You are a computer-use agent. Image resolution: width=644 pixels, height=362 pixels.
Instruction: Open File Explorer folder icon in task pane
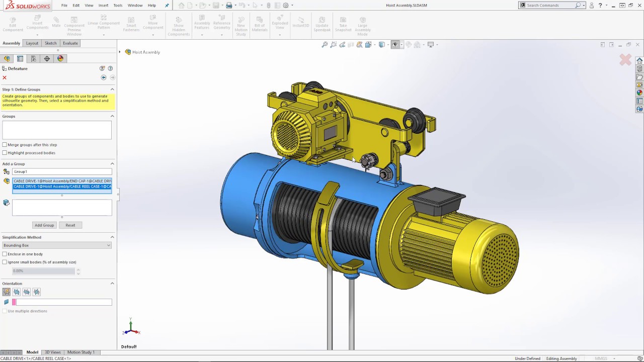(x=639, y=77)
